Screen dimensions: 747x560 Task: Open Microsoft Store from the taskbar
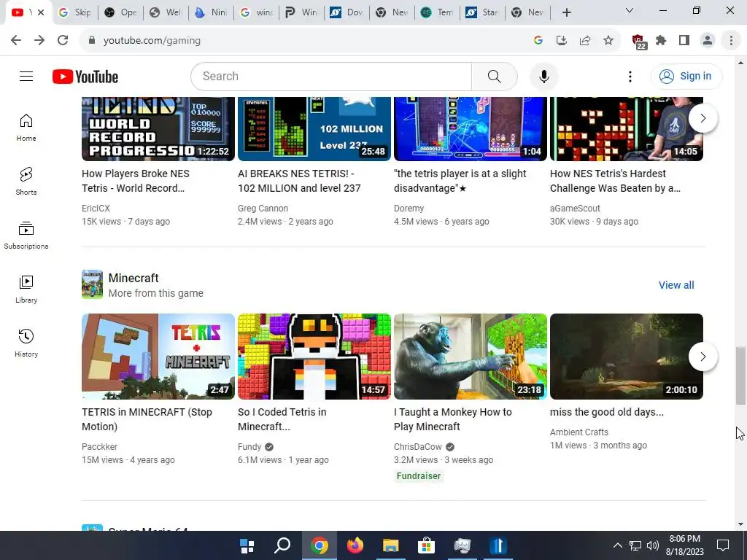426,545
